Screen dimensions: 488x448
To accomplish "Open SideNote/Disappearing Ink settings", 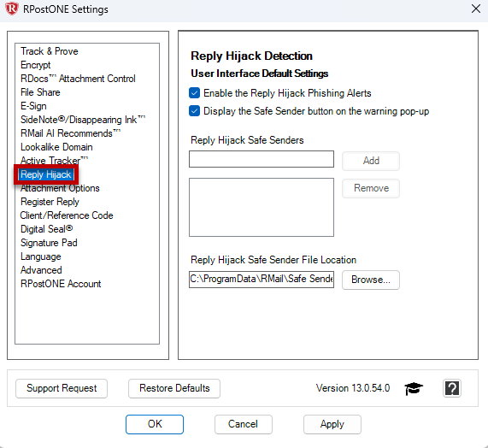I will [x=83, y=120].
